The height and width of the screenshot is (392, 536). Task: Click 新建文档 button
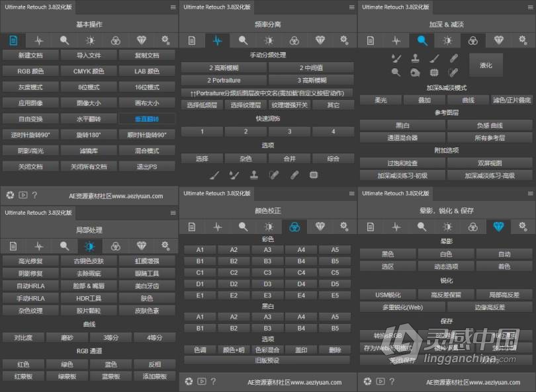(x=30, y=56)
